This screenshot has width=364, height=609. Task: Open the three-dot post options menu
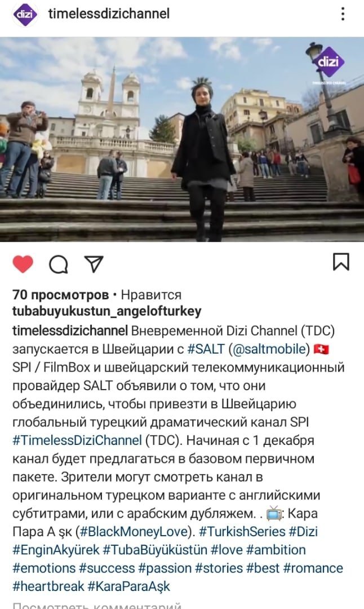pos(343,14)
